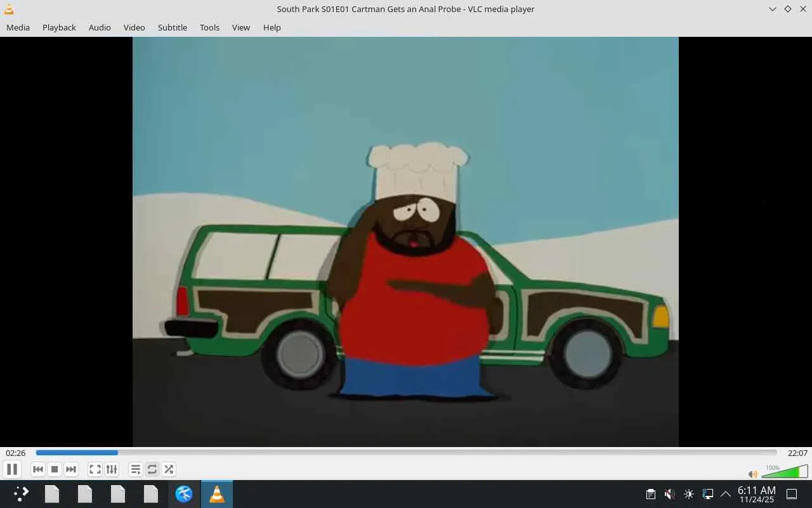Viewport: 812px width, 508px height.
Task: Pause the video playback
Action: (x=11, y=469)
